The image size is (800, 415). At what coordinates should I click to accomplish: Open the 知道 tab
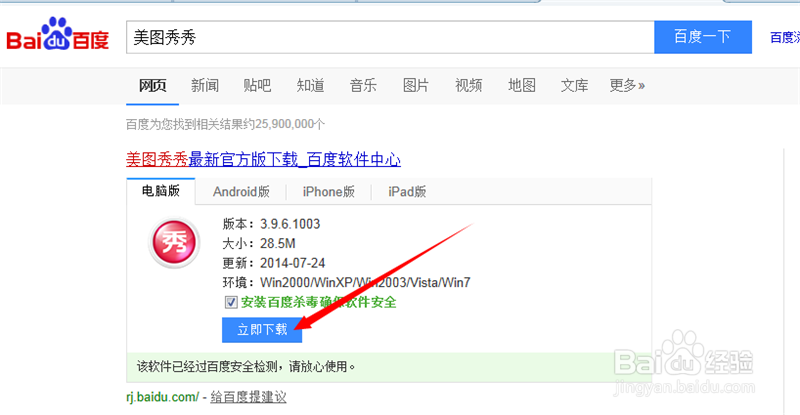pos(310,85)
